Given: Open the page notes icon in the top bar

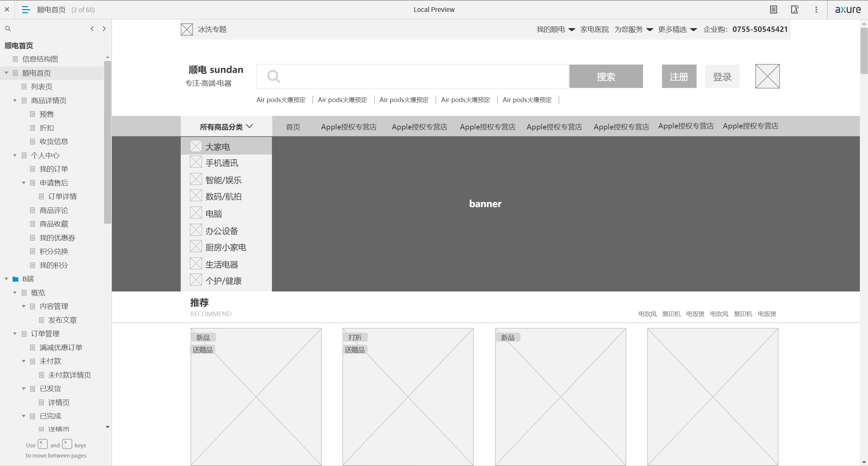Looking at the screenshot, I should (x=773, y=9).
